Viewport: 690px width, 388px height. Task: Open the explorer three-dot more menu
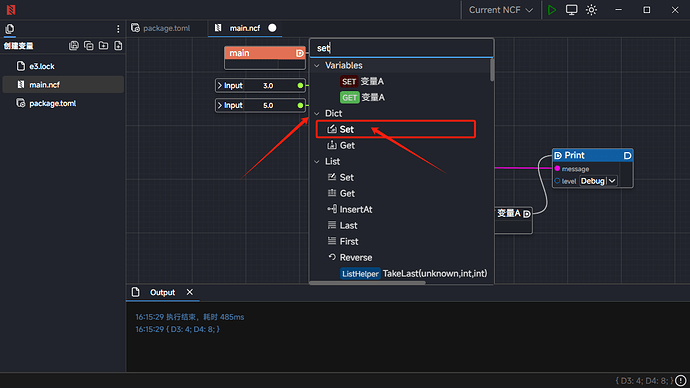118,29
